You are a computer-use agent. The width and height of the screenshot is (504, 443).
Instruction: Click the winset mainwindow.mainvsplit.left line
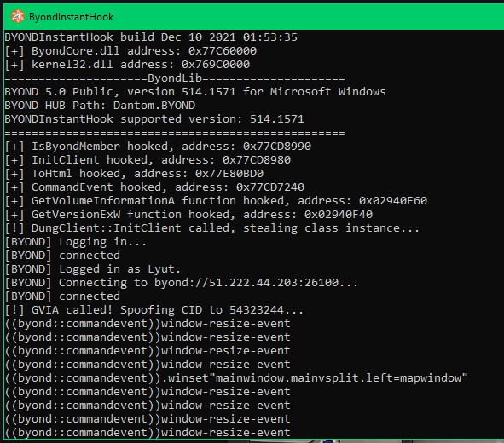click(236, 378)
